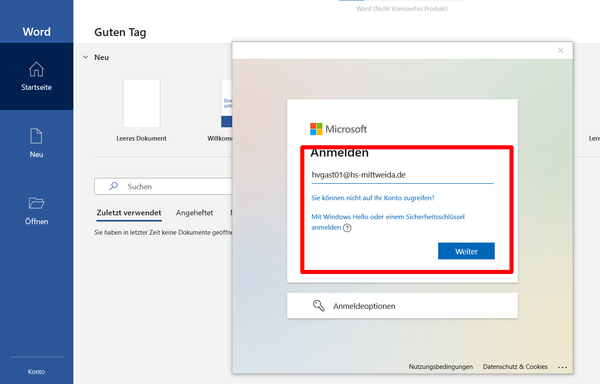This screenshot has width=600, height=384.
Task: Click the magnifier icon in the search box
Action: pyautogui.click(x=113, y=186)
